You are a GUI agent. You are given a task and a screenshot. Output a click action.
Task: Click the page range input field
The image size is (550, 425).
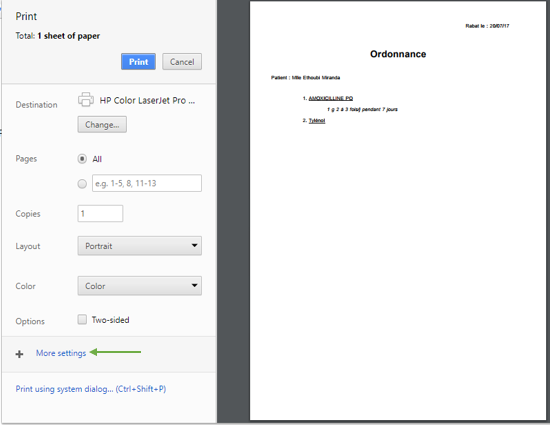(147, 183)
